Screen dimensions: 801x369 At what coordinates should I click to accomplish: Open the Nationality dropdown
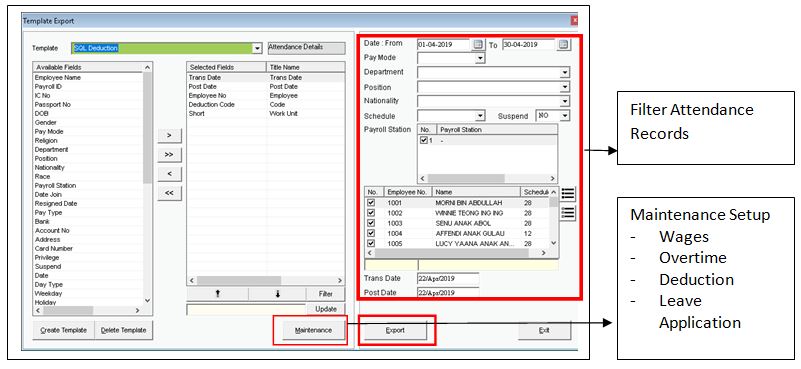[x=564, y=101]
